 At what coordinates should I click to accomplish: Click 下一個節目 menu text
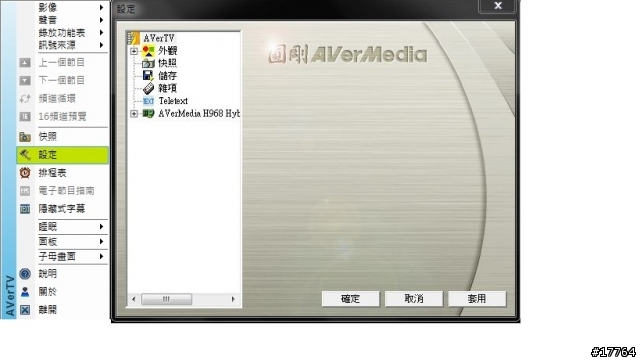coord(62,80)
